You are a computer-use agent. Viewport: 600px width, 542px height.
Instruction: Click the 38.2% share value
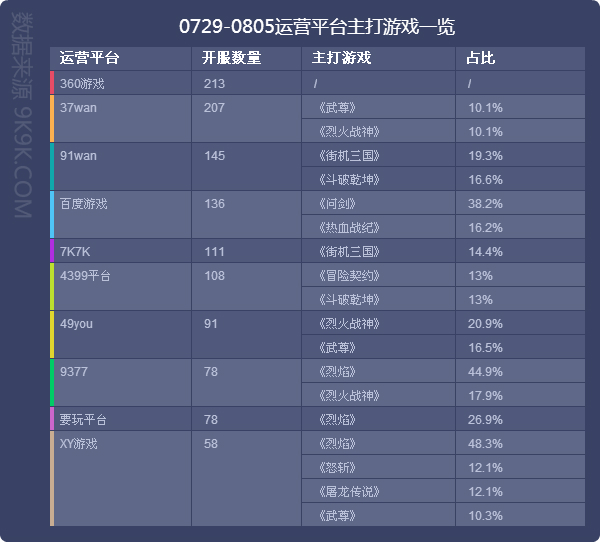pos(485,204)
